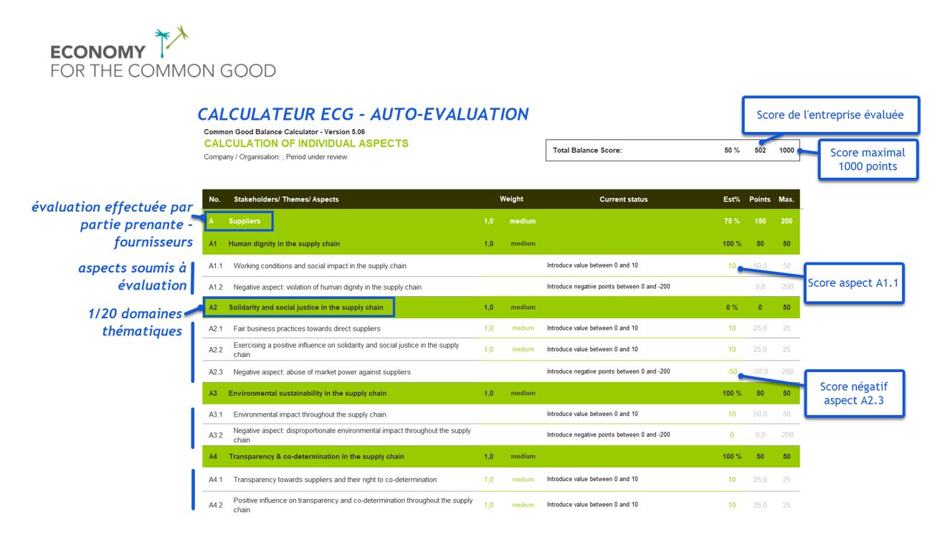Click the 'Current status' column header
The height and width of the screenshot is (560, 945).
(623, 199)
